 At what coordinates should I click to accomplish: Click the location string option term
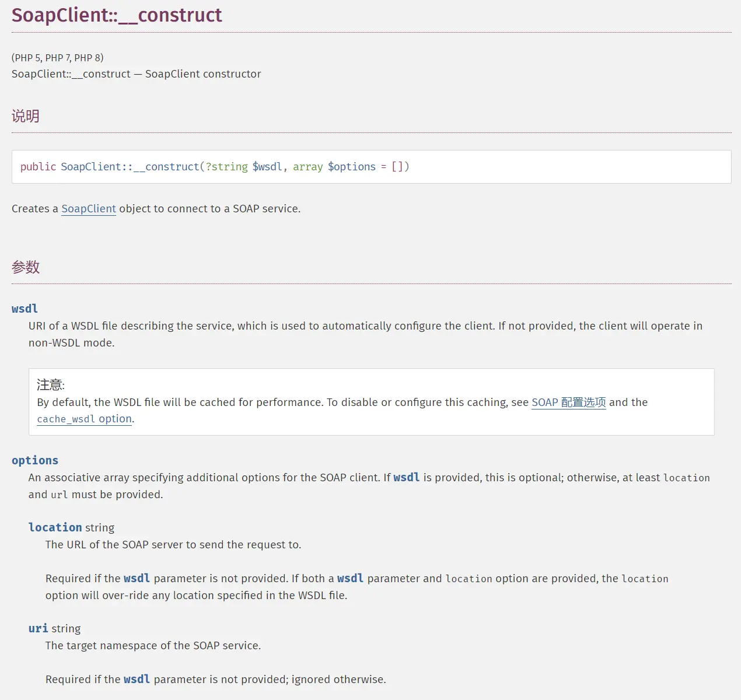[71, 527]
